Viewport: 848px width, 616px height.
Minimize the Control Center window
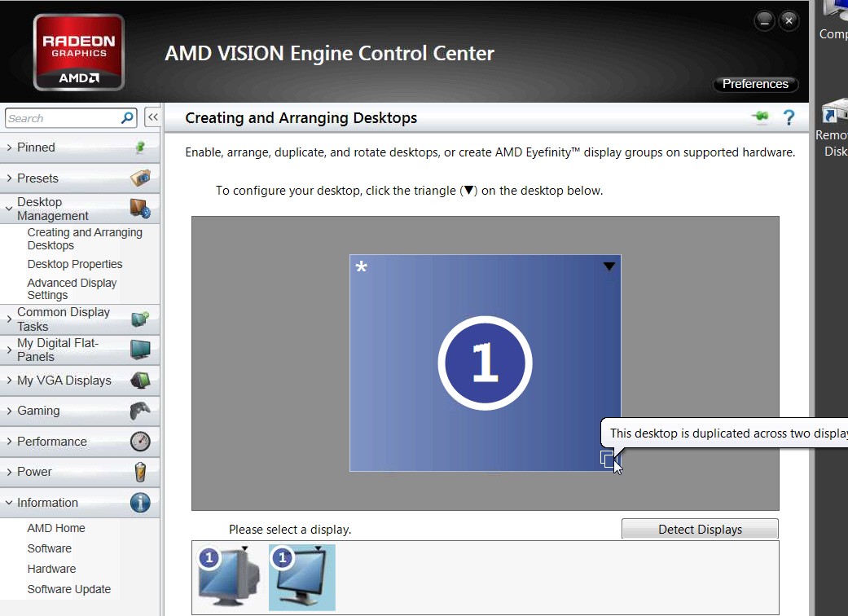point(765,21)
